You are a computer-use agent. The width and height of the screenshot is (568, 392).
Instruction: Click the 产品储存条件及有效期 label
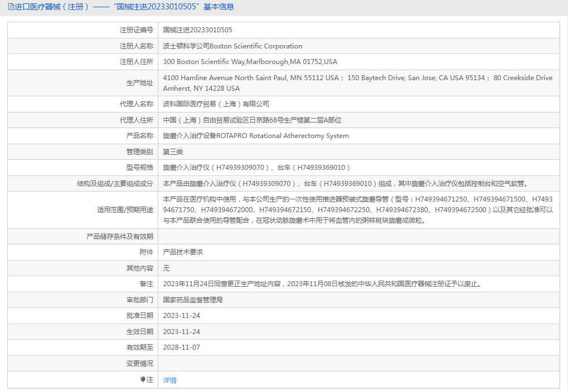120,236
